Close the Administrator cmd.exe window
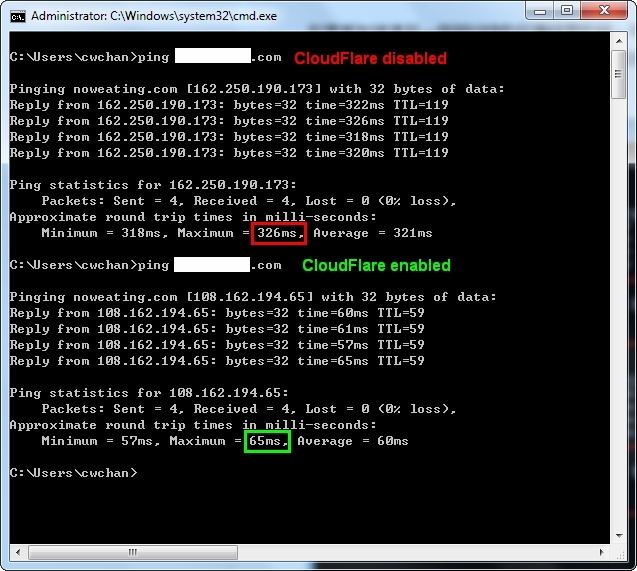The width and height of the screenshot is (637, 571). point(604,11)
